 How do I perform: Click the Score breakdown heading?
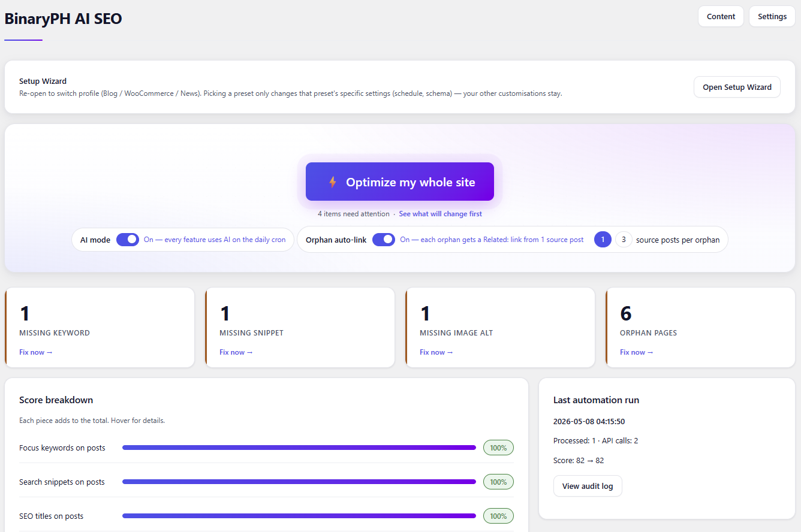tap(56, 400)
